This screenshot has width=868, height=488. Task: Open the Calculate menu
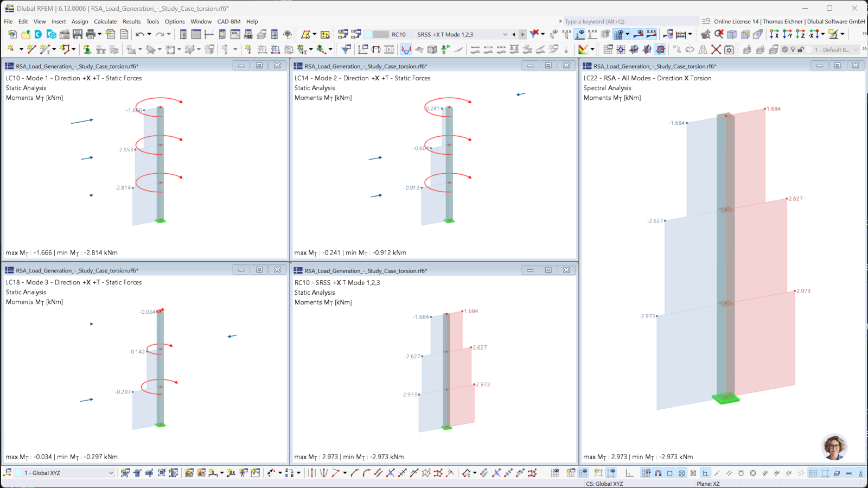105,22
